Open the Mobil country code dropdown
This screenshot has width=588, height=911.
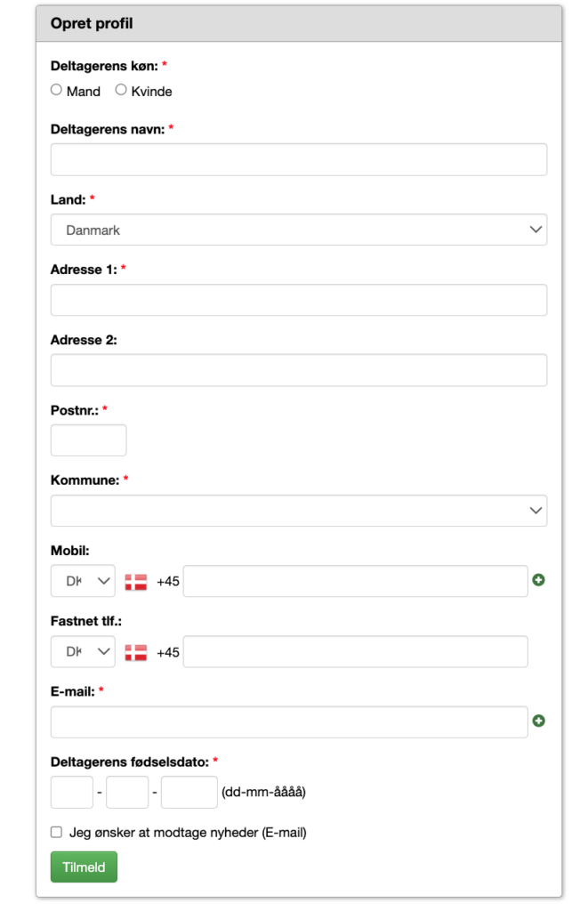(x=83, y=581)
